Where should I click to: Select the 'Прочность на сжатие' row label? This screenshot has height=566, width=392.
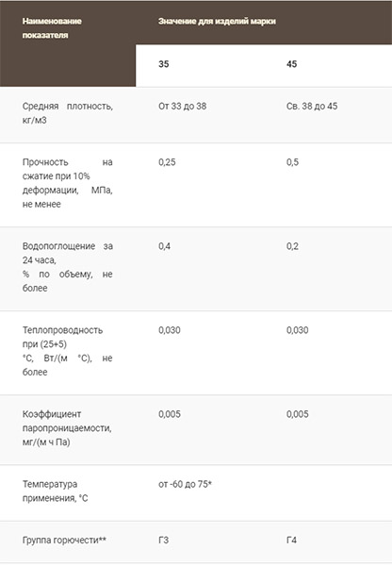pyautogui.click(x=68, y=183)
